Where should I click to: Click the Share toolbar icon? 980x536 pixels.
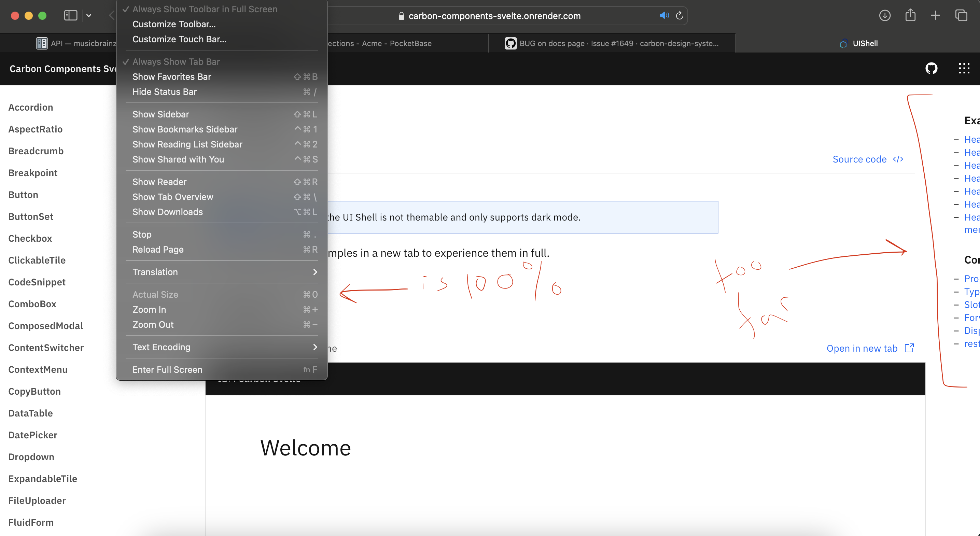(910, 15)
